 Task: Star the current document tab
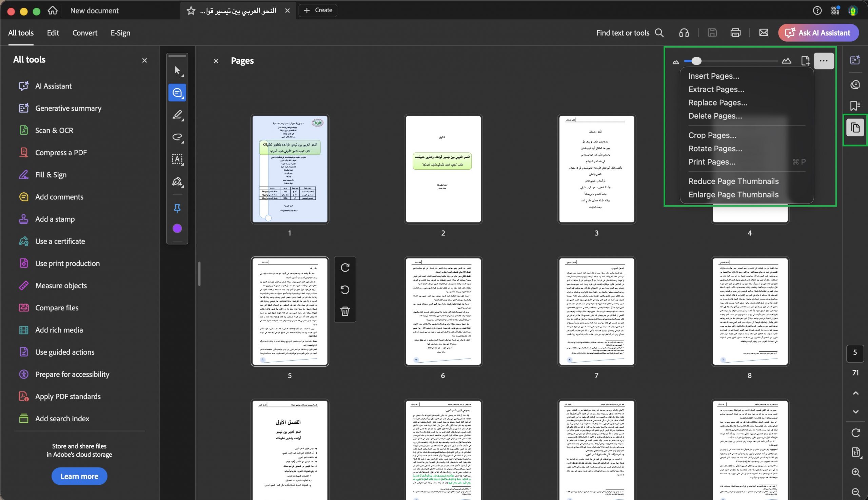pos(191,10)
